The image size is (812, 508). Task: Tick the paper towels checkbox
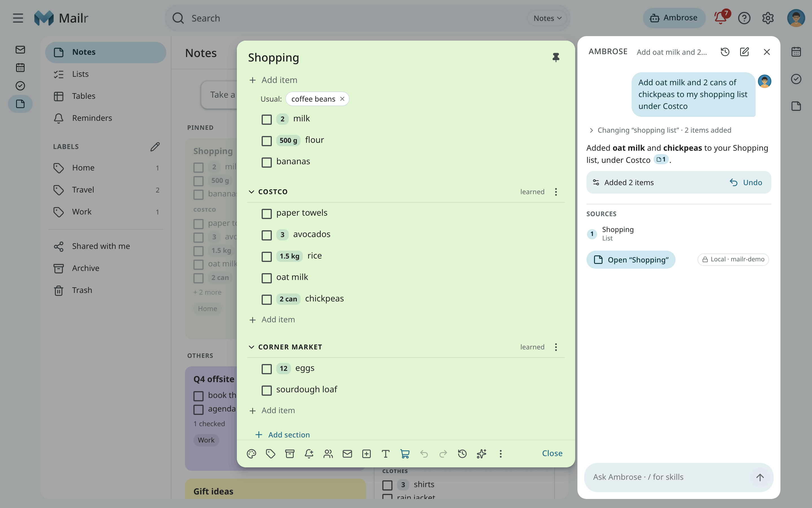(x=266, y=214)
